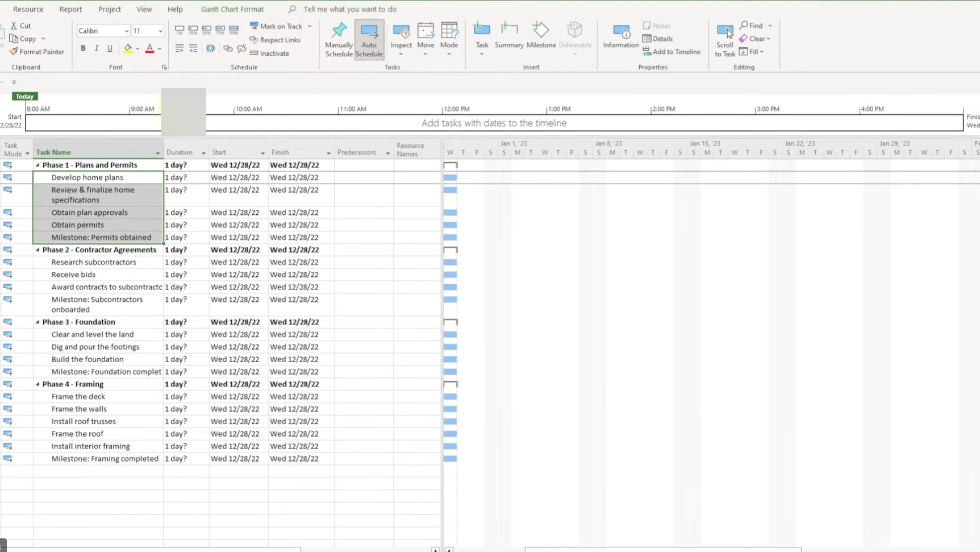
Task: Switch to the Gantt Chart Format tab
Action: (x=232, y=9)
